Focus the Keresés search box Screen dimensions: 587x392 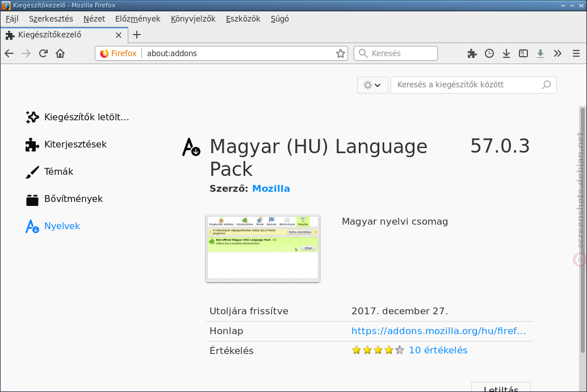396,53
